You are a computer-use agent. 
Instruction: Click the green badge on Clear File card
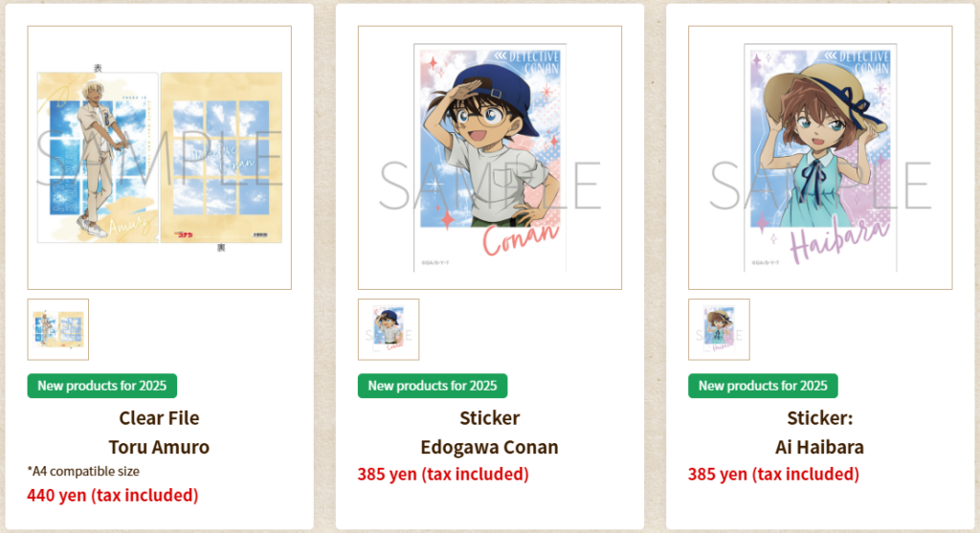101,386
